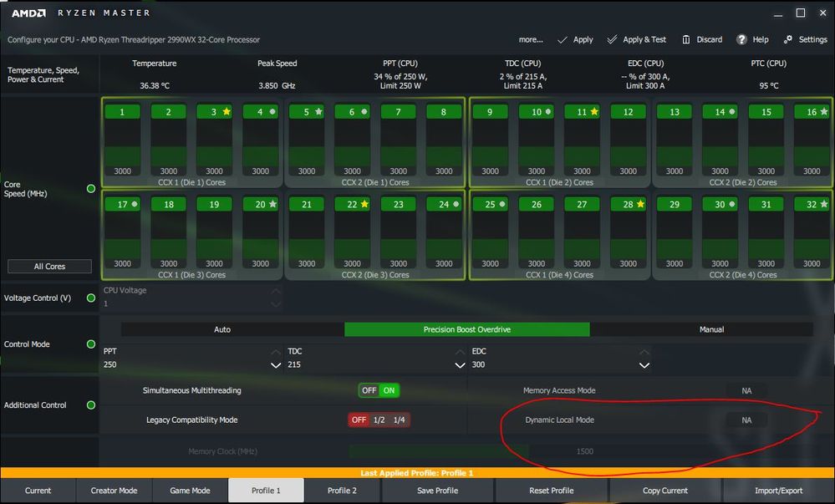Screen dimensions: 835x504
Task: Open Settings gear icon
Action: [788, 39]
